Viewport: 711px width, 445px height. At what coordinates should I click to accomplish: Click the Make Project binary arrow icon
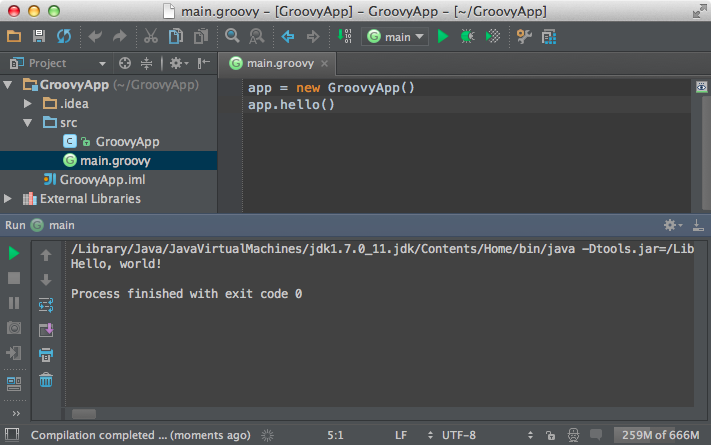pyautogui.click(x=345, y=36)
